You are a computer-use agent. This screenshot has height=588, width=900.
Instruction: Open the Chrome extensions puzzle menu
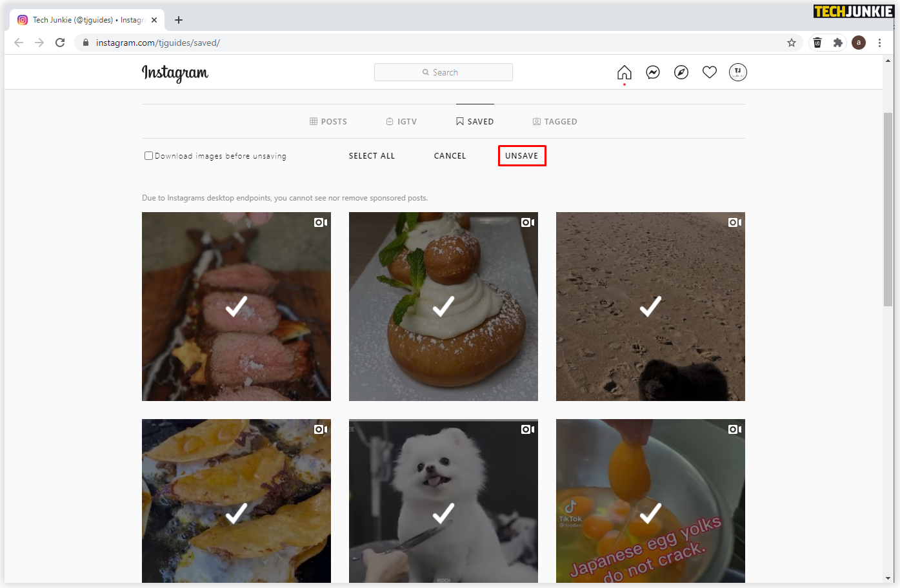(838, 43)
